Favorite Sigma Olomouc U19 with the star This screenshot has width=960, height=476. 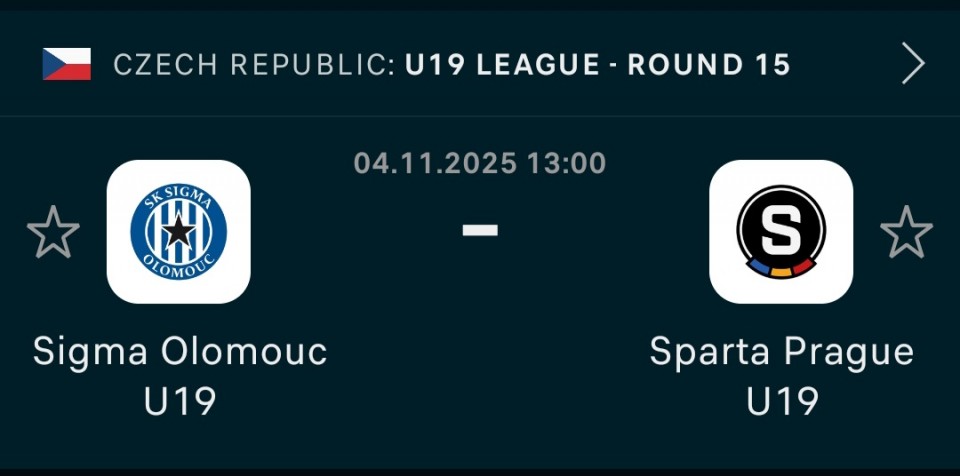53,232
